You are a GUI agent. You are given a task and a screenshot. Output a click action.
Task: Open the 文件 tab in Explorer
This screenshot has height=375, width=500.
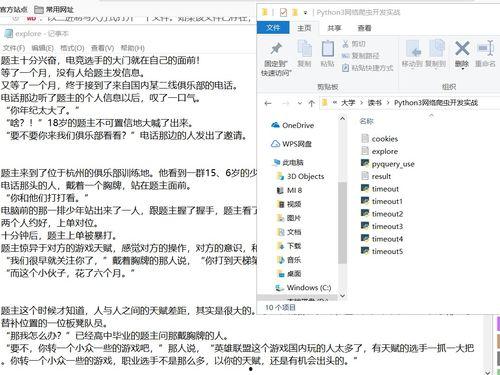tap(273, 28)
